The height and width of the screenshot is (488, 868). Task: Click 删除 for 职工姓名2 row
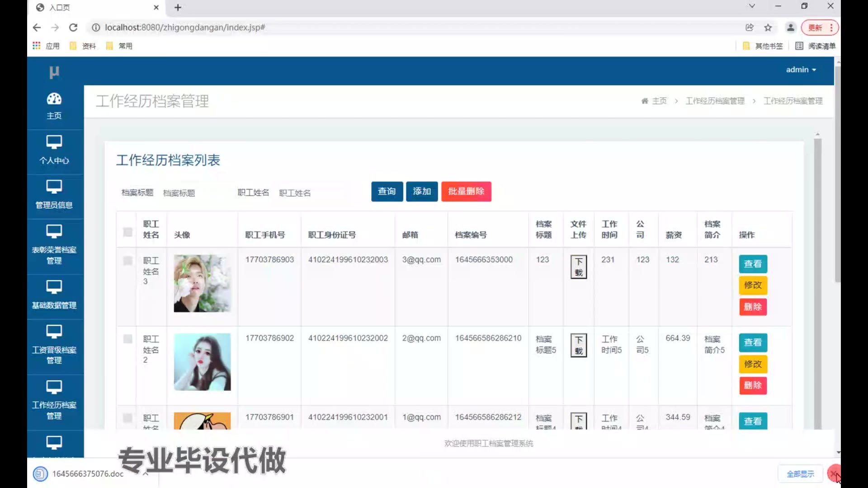point(753,386)
